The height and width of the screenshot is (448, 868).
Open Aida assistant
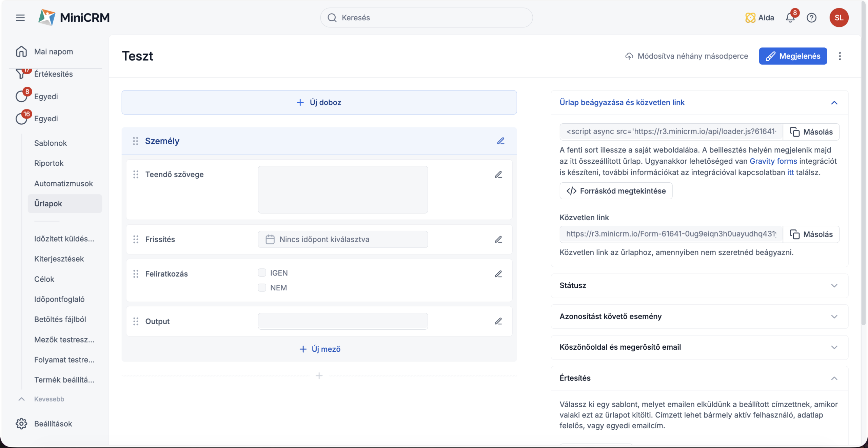[759, 18]
